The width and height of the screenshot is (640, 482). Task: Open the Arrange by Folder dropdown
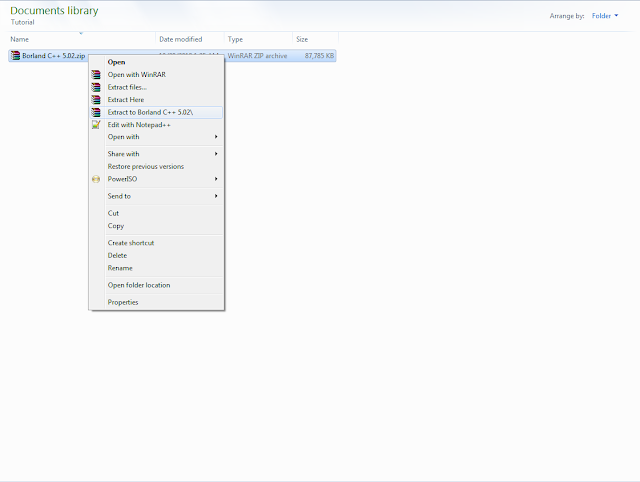pyautogui.click(x=605, y=16)
